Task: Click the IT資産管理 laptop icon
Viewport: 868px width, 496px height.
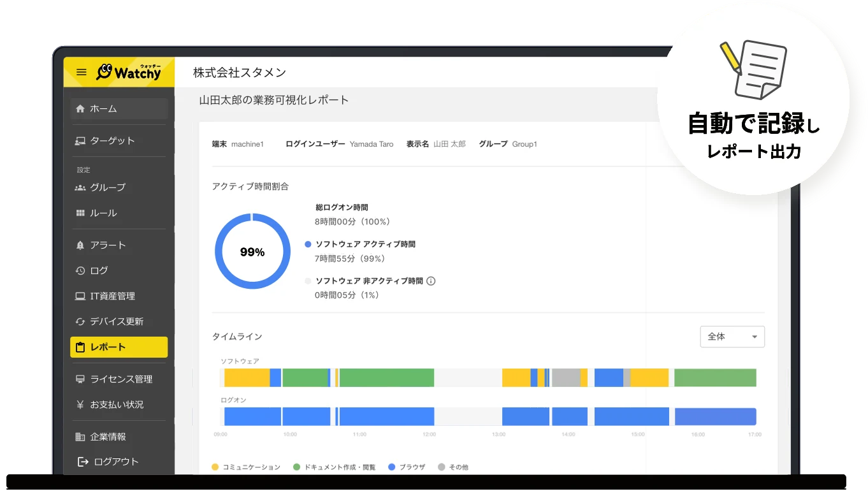Action: [x=80, y=296]
